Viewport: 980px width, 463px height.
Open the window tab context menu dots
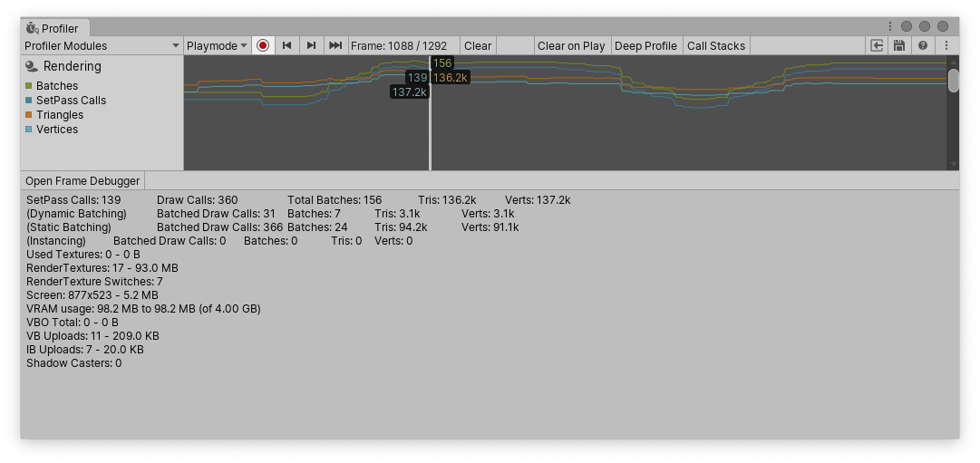pyautogui.click(x=890, y=26)
